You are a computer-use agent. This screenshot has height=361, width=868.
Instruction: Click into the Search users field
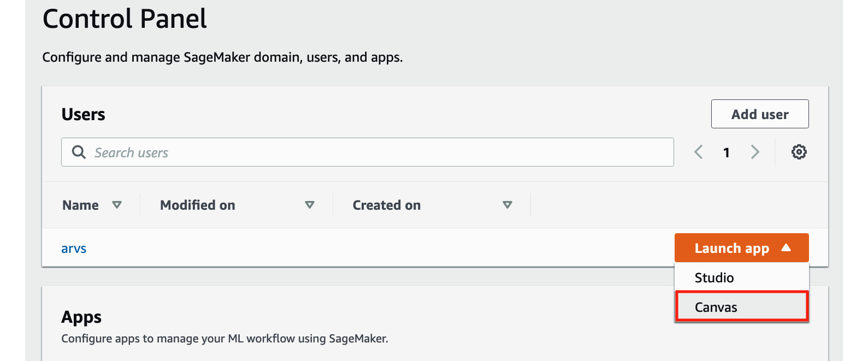point(367,152)
